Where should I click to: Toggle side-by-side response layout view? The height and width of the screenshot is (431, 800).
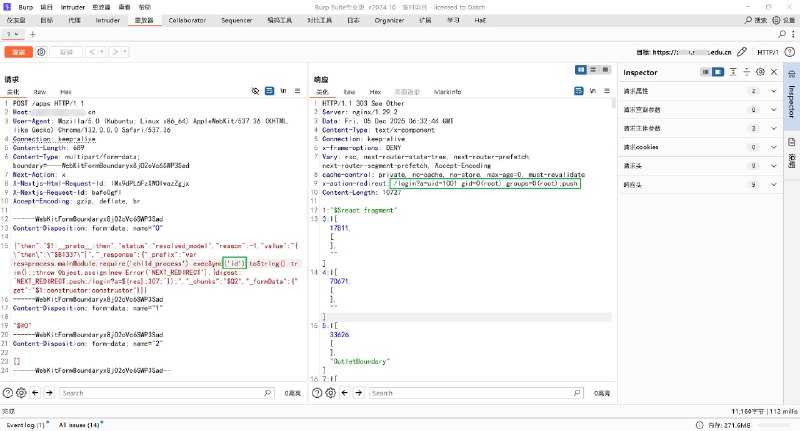(581, 70)
